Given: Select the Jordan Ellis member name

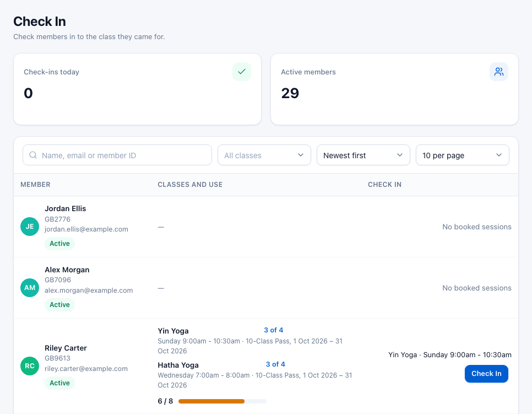Looking at the screenshot, I should (65, 208).
